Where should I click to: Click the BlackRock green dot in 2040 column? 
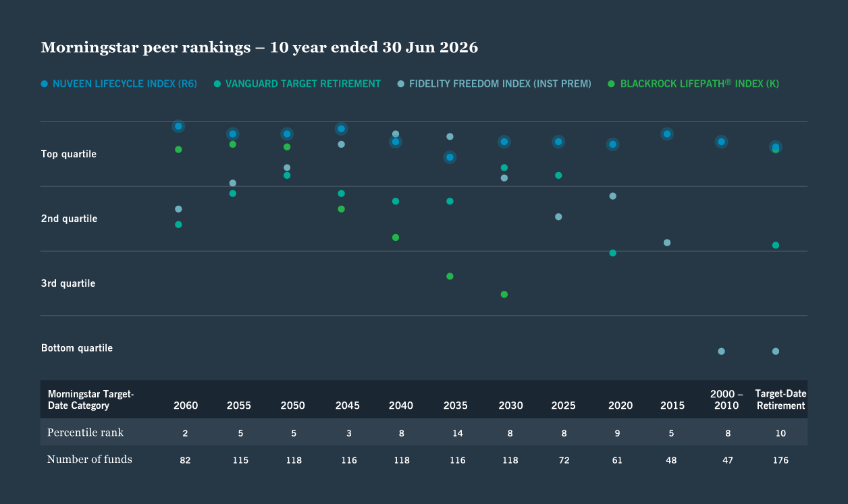396,237
